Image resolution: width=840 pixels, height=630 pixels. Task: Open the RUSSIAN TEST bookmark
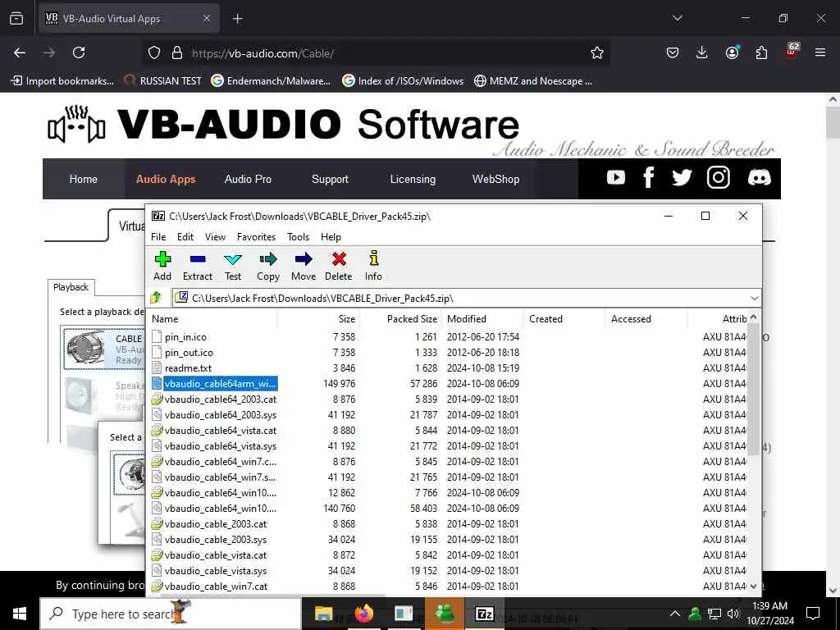point(162,81)
